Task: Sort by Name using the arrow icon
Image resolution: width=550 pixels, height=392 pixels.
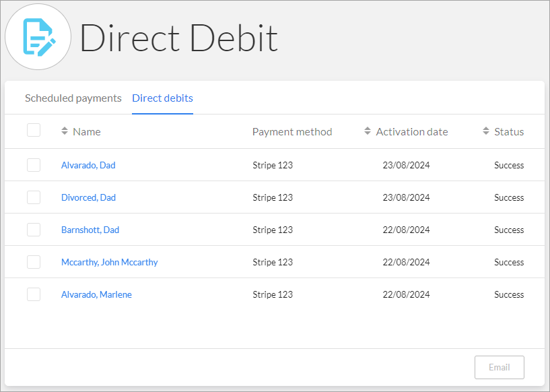Action: (65, 131)
